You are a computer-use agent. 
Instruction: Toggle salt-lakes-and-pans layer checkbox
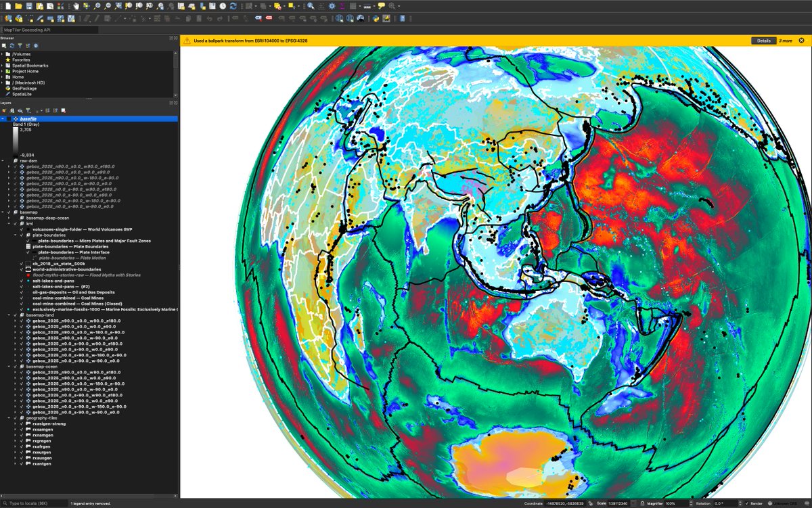(22, 281)
